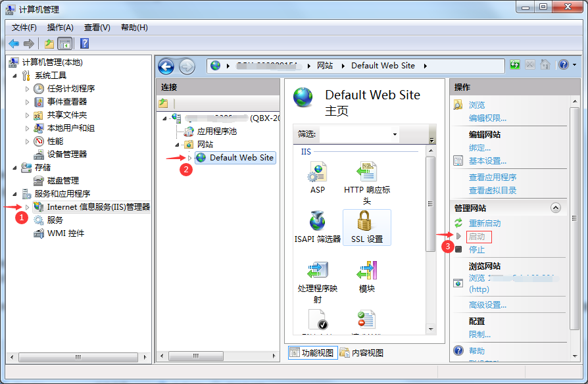
Task: Click the 编辑权限... link
Action: pyautogui.click(x=487, y=118)
